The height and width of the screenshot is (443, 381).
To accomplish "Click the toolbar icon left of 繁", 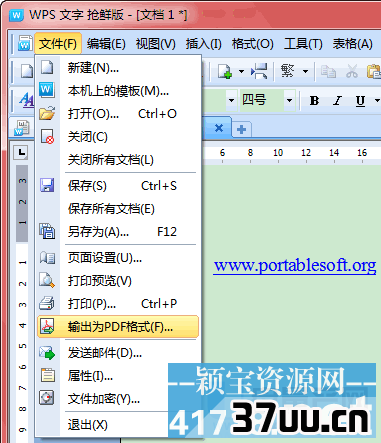I will 259,71.
